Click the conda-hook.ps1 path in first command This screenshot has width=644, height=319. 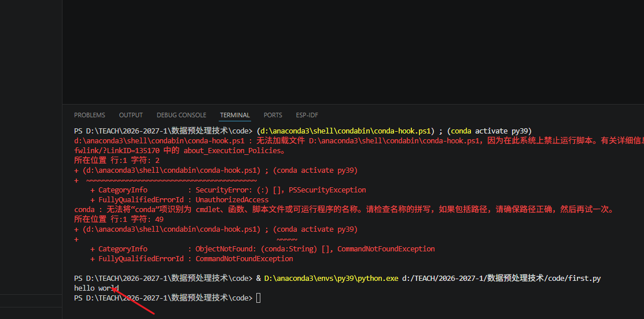pyautogui.click(x=345, y=131)
